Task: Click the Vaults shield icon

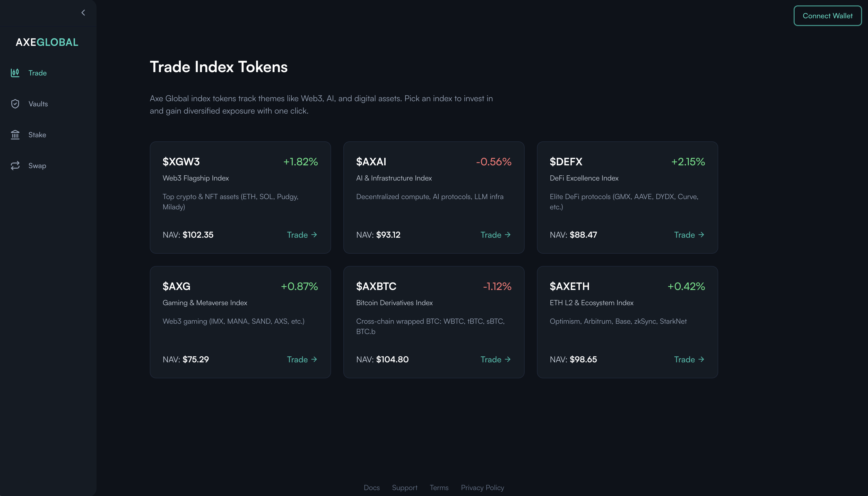Action: [x=15, y=104]
